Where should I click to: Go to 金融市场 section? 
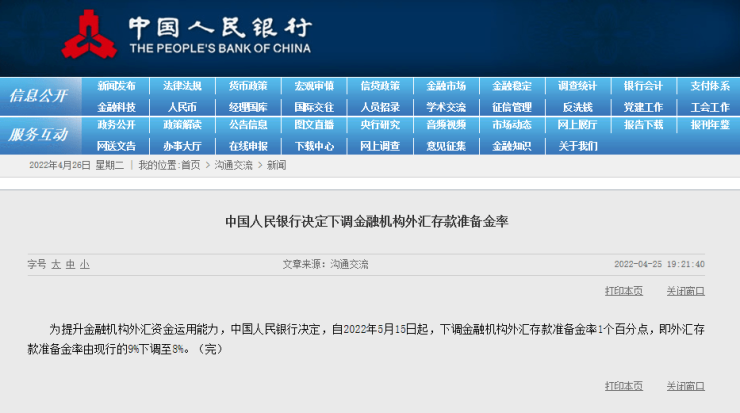pyautogui.click(x=446, y=86)
